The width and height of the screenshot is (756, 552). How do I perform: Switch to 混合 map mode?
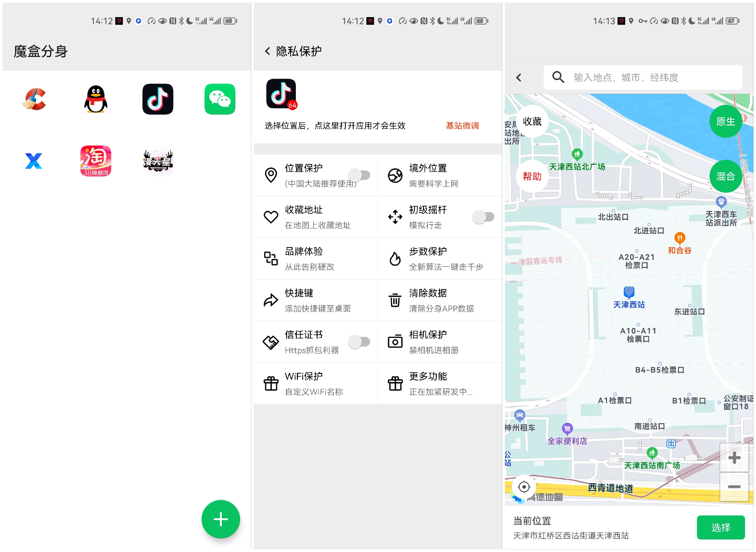pyautogui.click(x=726, y=176)
